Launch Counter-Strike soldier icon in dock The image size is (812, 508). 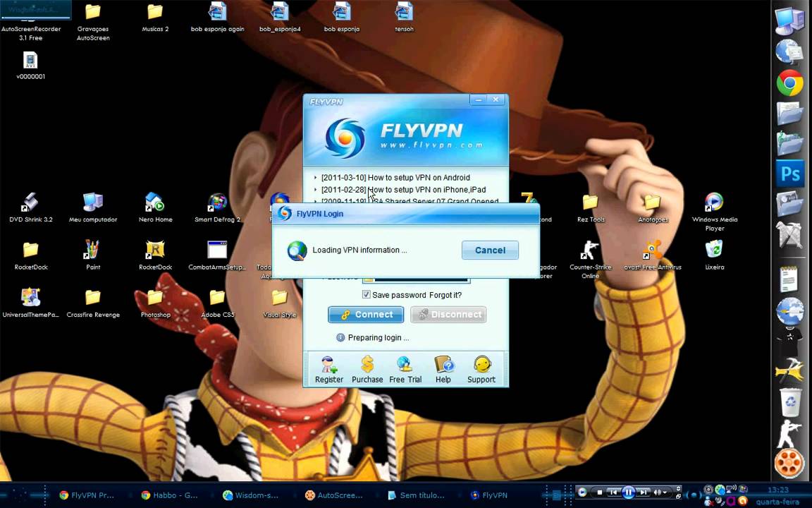click(x=788, y=434)
